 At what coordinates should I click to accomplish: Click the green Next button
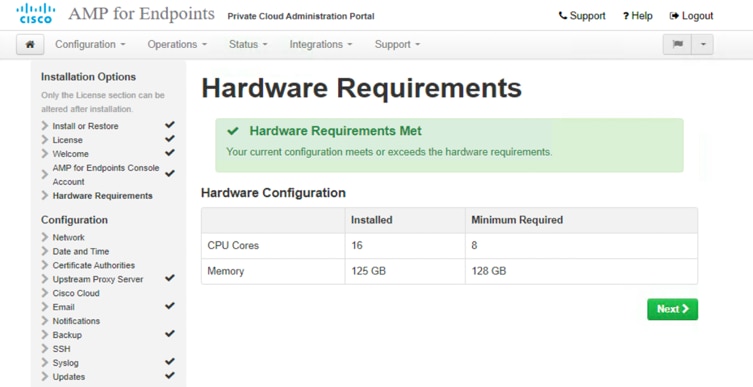pos(672,309)
